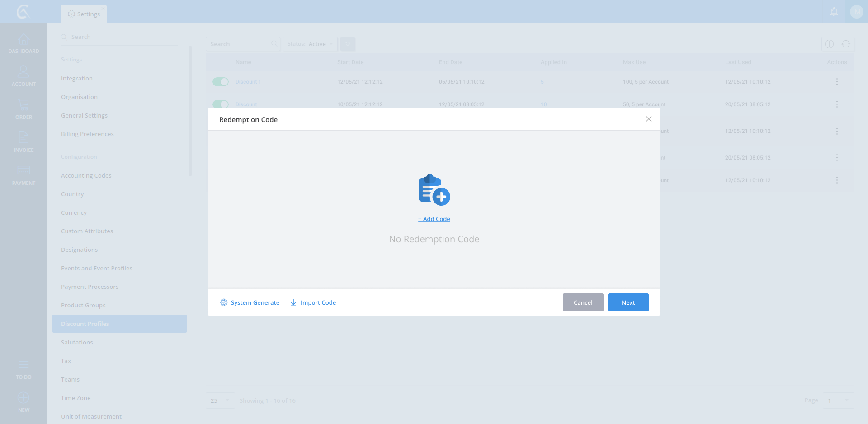This screenshot has width=868, height=424.
Task: Go to Invoice section in sidebar
Action: (x=24, y=142)
